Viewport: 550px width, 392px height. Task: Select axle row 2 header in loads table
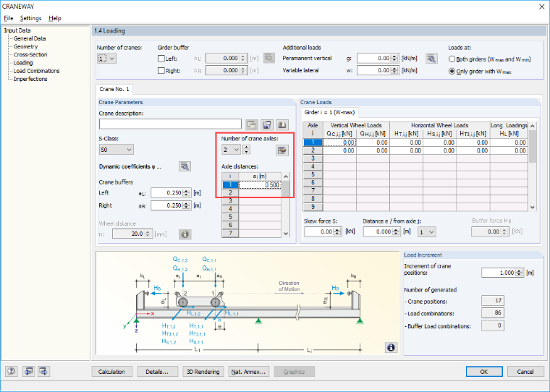(313, 150)
